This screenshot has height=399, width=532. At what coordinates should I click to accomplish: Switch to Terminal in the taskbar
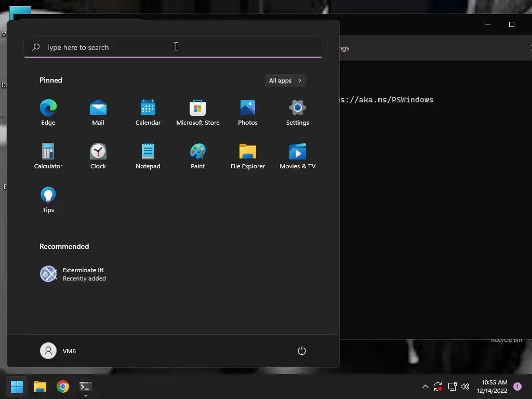coord(86,387)
